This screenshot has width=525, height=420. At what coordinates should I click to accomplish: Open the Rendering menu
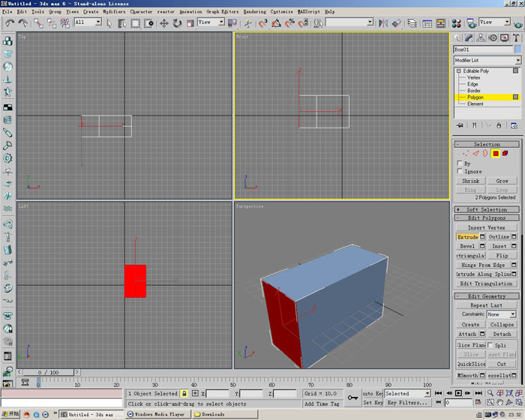(x=254, y=12)
